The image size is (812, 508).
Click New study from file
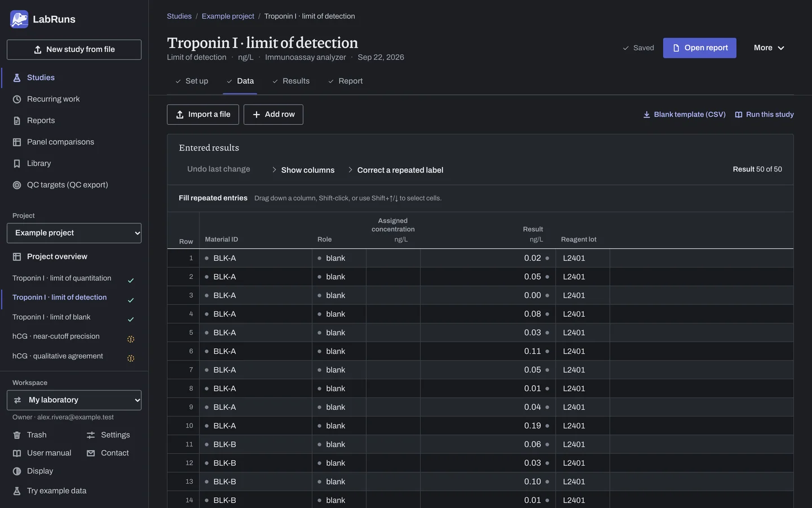pos(74,50)
